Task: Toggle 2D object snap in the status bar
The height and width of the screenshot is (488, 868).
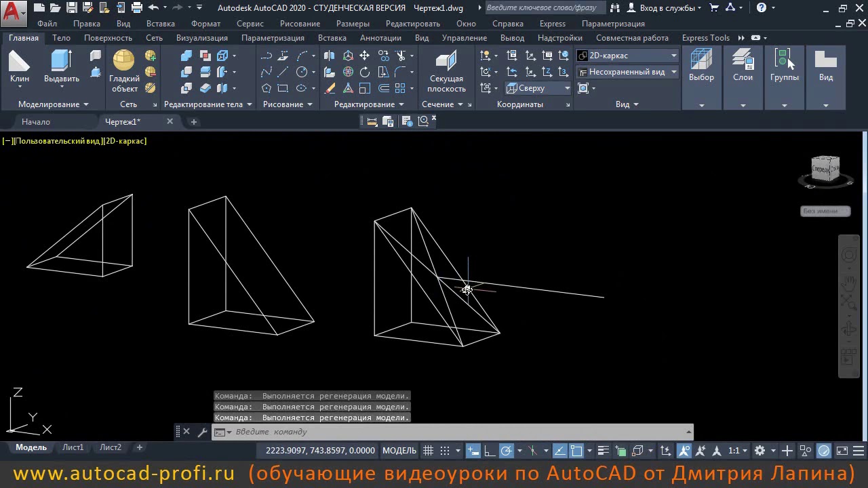Action: click(576, 450)
